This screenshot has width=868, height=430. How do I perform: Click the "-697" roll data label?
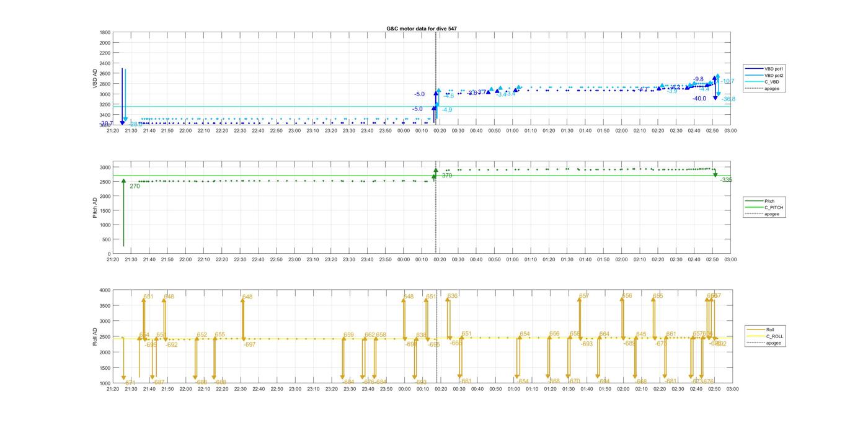click(x=249, y=344)
